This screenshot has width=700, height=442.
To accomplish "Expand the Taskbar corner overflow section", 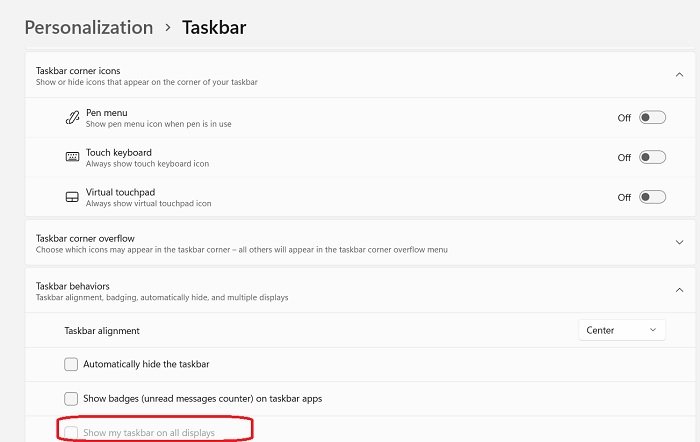I will point(679,243).
